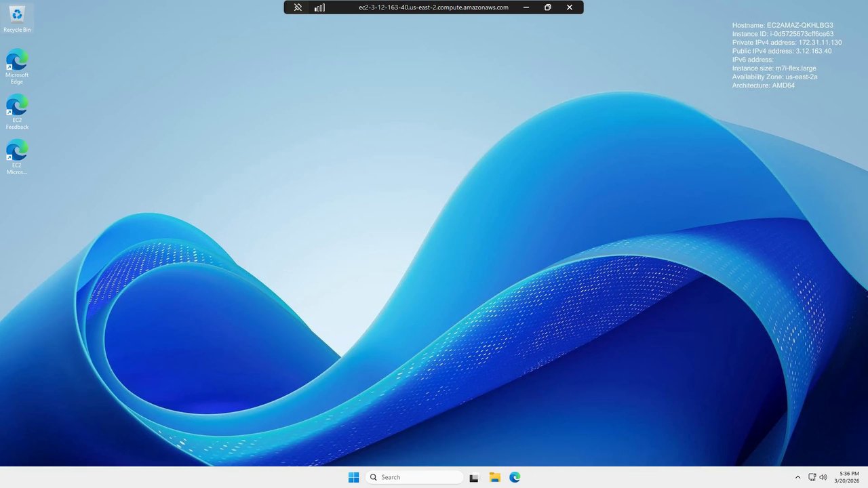Image resolution: width=868 pixels, height=488 pixels.
Task: Open Task View from the taskbar
Action: point(474,477)
